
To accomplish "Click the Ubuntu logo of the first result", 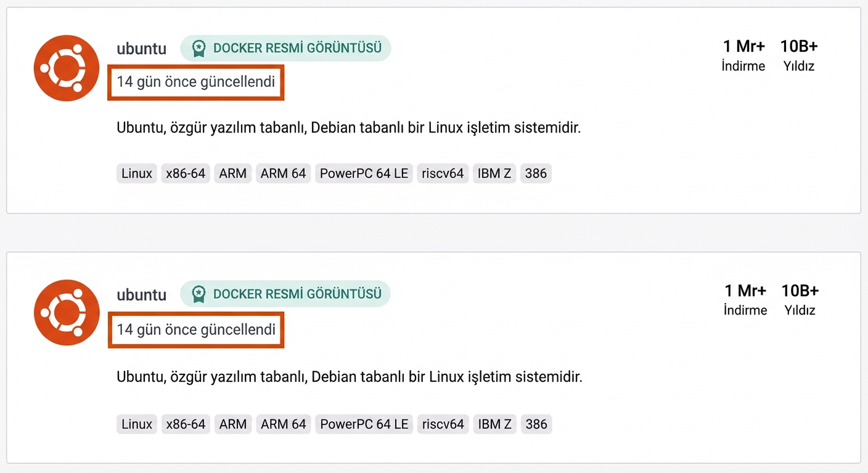I will tap(66, 68).
